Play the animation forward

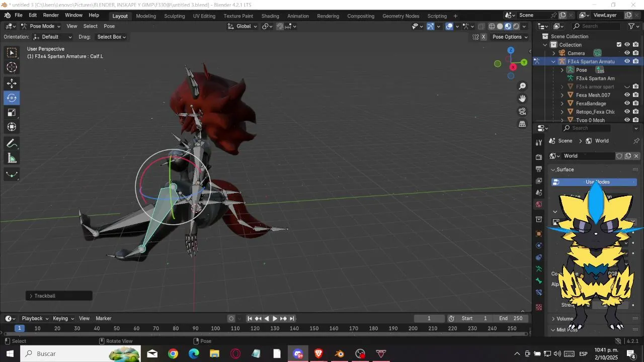(275, 318)
